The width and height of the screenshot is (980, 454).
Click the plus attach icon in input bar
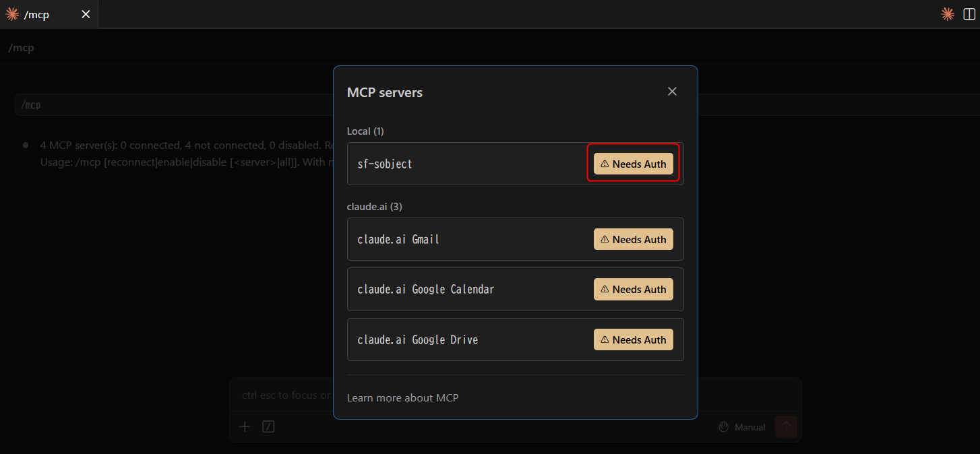click(245, 426)
